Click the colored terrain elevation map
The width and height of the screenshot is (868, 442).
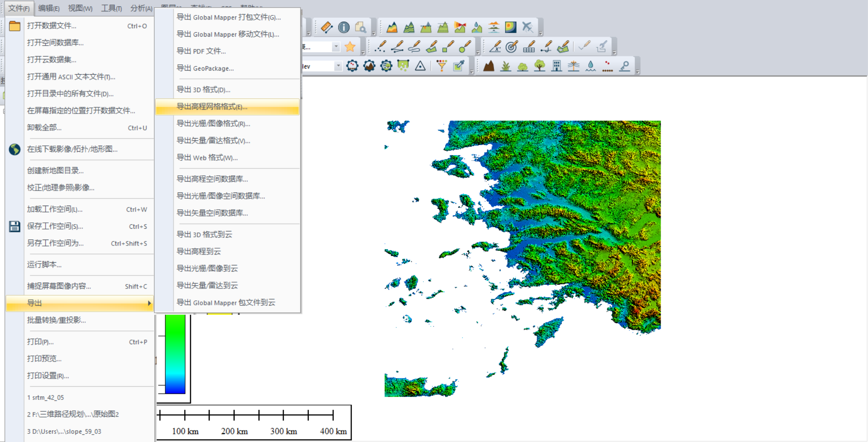click(523, 259)
